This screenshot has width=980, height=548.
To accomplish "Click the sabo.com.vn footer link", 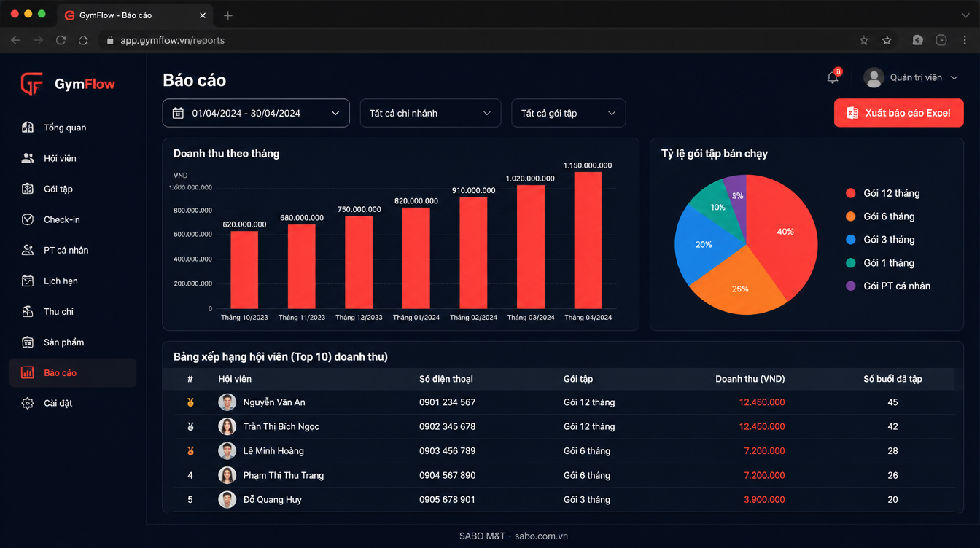I will pos(541,536).
